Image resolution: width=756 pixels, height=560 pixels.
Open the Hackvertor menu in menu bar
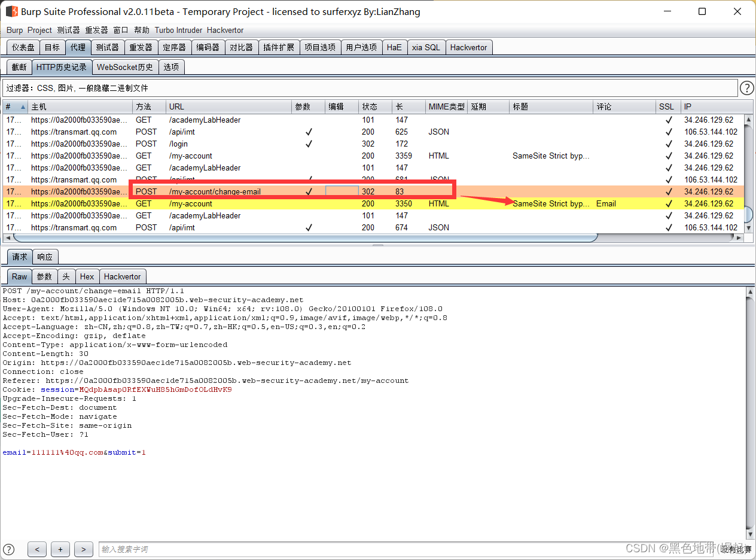225,30
